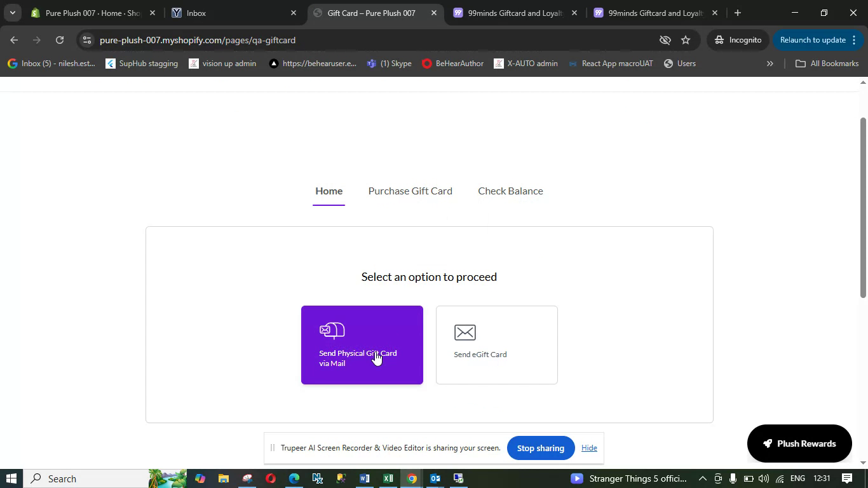Open the Incognito indicator
This screenshot has height=488, width=868.
pos(738,40)
